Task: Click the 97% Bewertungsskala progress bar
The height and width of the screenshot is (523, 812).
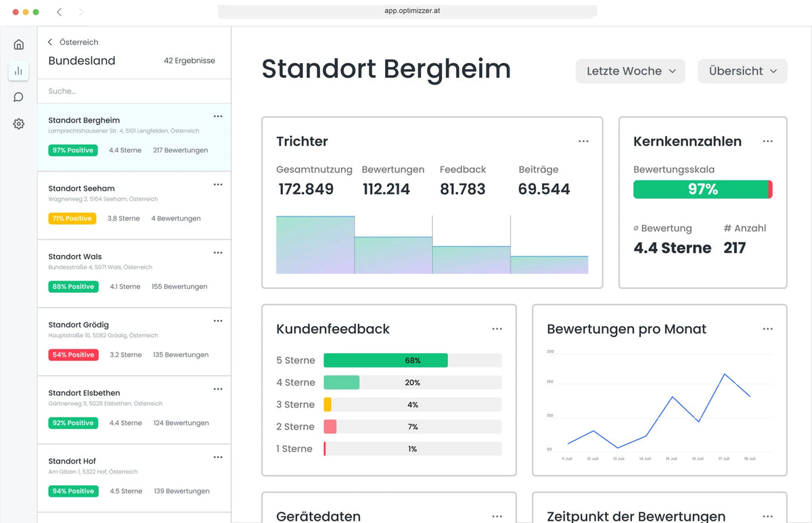Action: click(703, 189)
